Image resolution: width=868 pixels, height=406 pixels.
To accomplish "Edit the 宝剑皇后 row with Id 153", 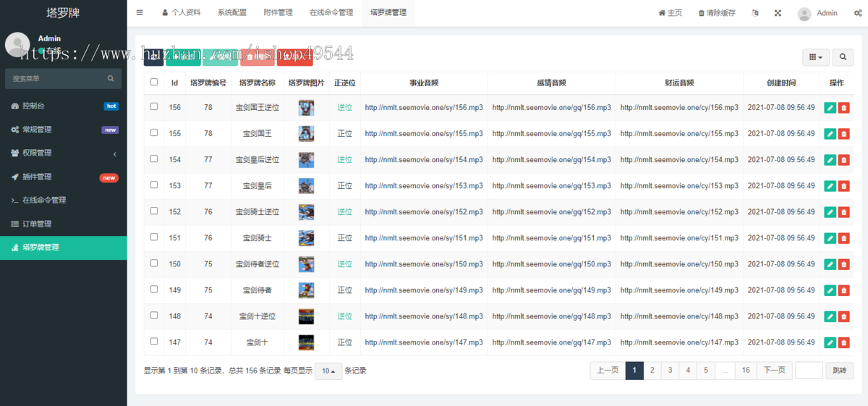I will 830,186.
